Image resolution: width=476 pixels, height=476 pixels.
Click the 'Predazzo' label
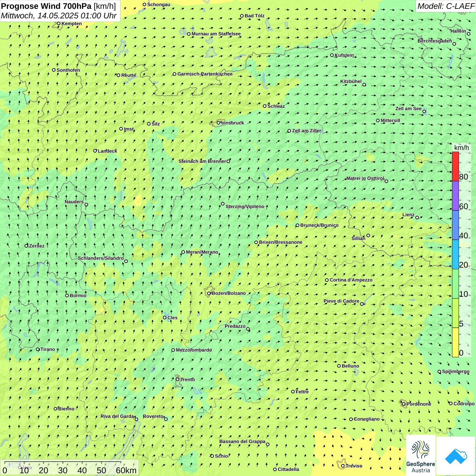pyautogui.click(x=235, y=326)
